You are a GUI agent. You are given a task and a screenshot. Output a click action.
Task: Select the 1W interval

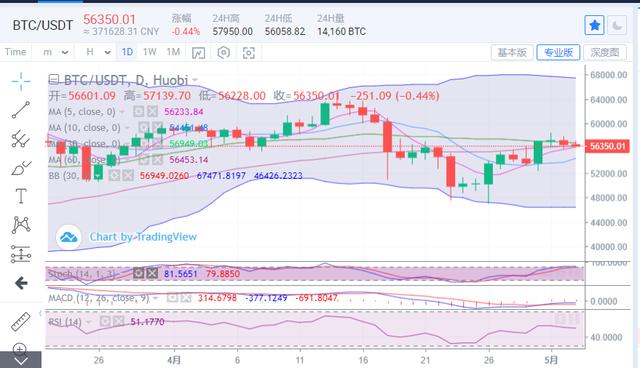pyautogui.click(x=149, y=52)
